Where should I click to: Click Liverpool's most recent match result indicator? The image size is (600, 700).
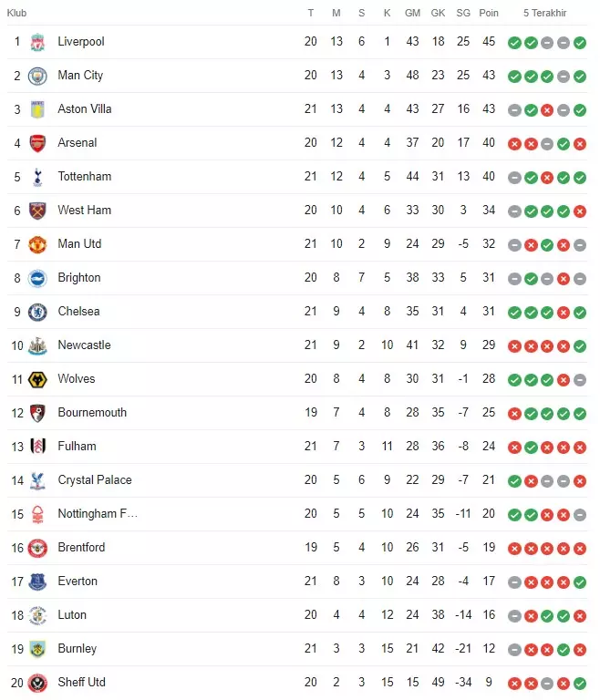click(580, 42)
